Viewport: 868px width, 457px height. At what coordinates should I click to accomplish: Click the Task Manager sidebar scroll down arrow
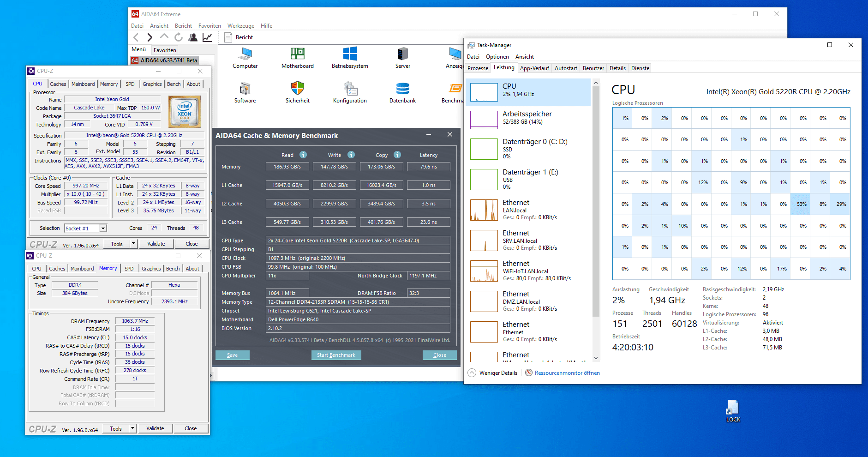(596, 358)
